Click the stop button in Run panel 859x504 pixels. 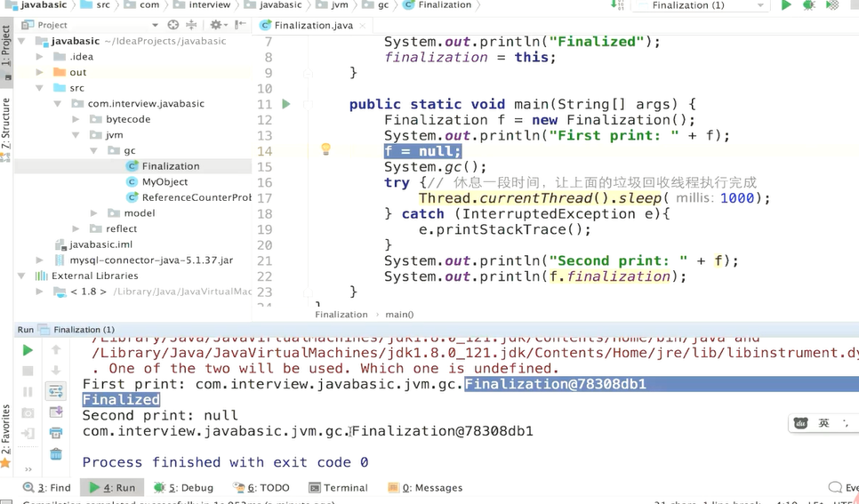tap(28, 371)
